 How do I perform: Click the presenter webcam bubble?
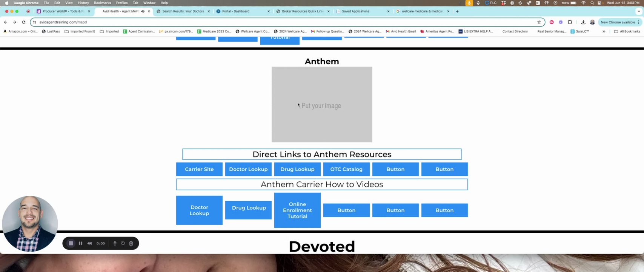point(30,224)
